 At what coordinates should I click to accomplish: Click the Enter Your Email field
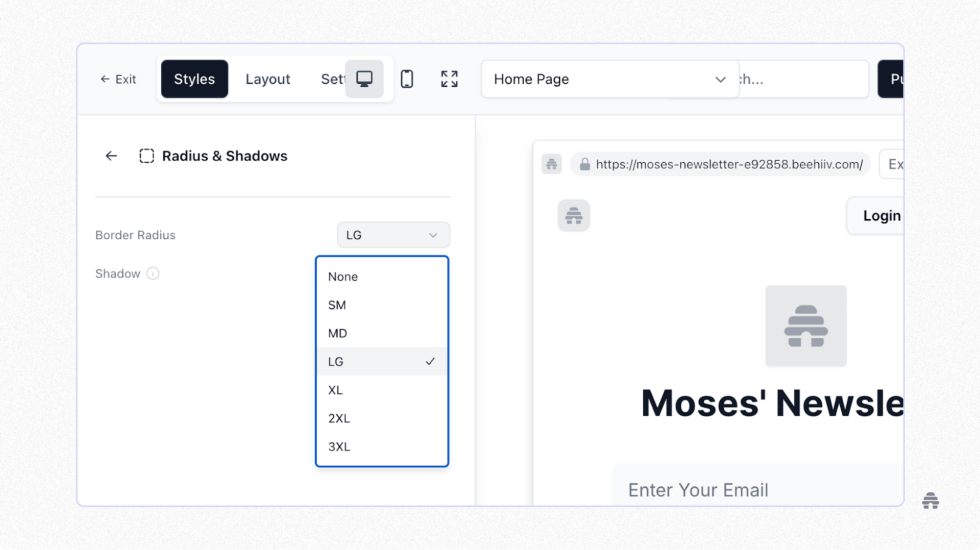(740, 489)
